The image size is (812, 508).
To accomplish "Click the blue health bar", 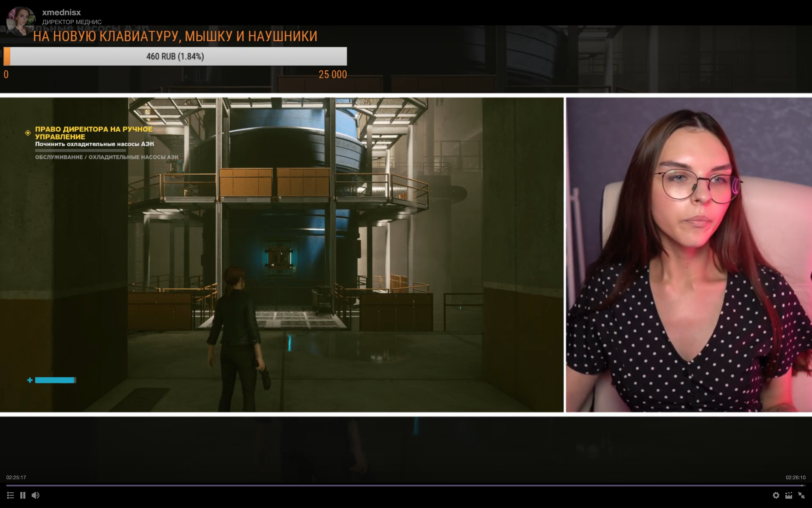I will point(55,380).
